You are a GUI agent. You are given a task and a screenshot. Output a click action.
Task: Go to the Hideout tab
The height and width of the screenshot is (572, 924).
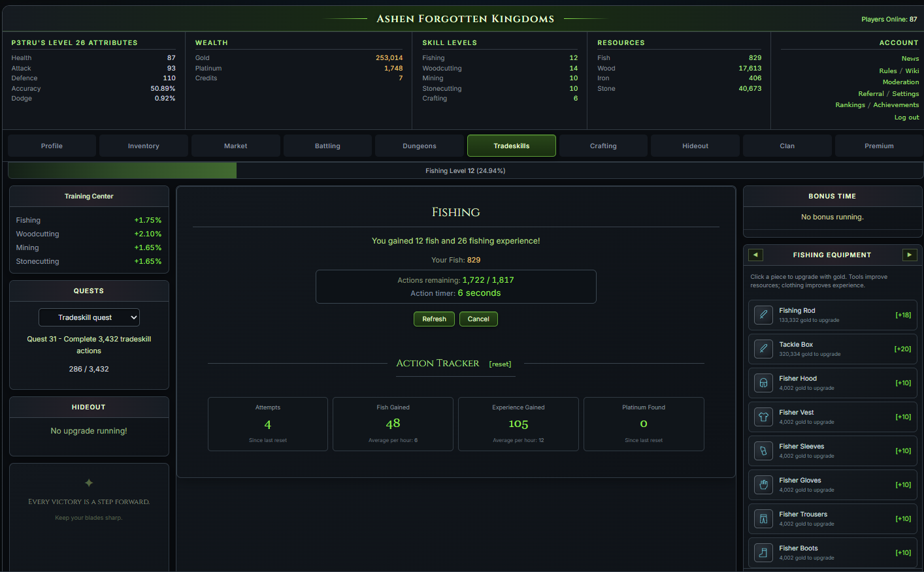pyautogui.click(x=695, y=146)
